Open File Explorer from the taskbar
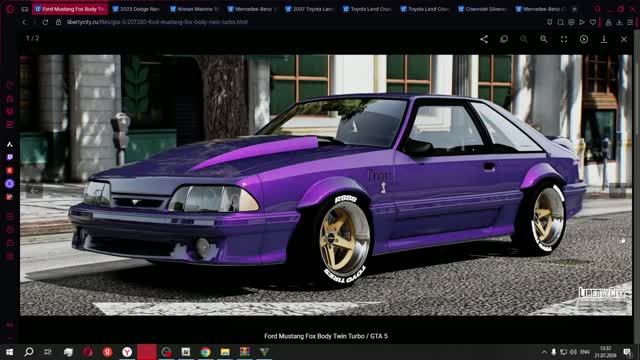Image resolution: width=640 pixels, height=360 pixels. coord(225,352)
